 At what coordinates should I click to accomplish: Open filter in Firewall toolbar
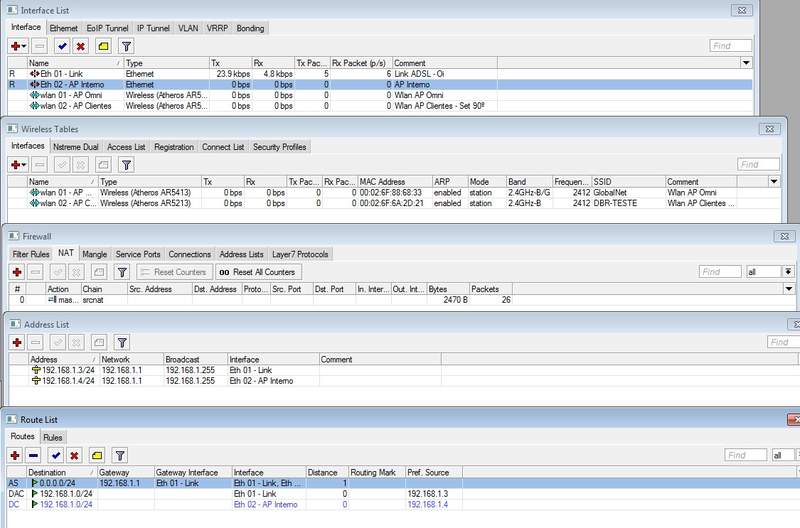point(122,272)
